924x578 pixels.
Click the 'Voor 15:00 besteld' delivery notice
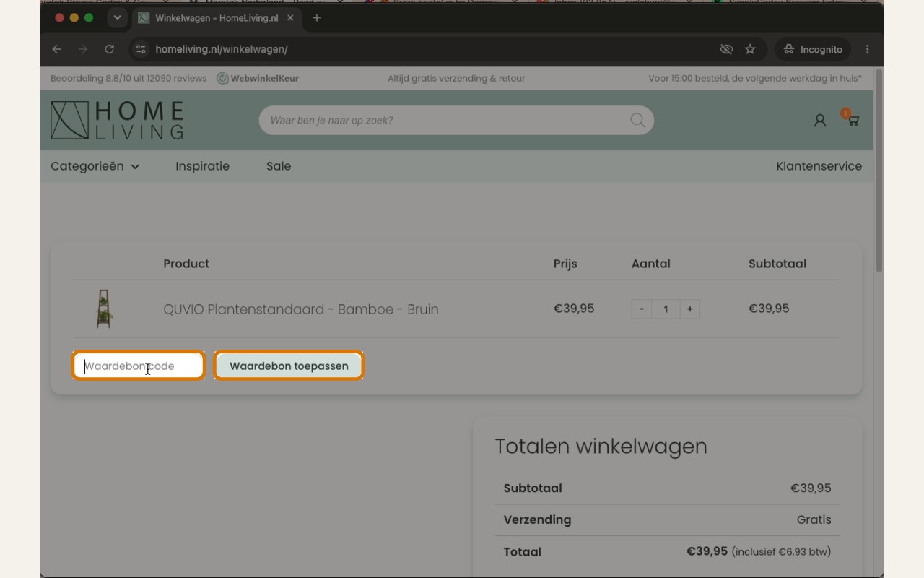(755, 78)
